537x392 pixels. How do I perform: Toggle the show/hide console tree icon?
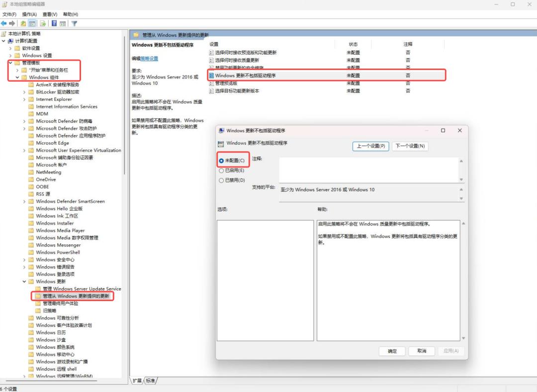[32, 23]
